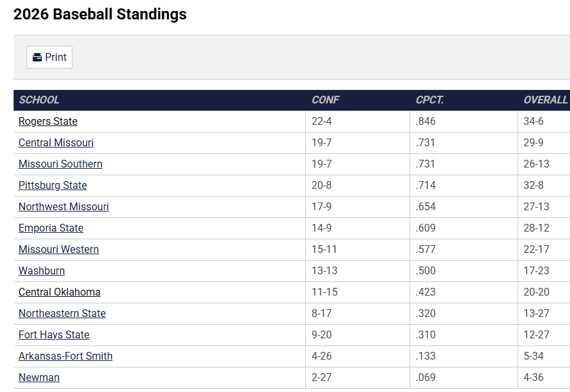Go to the Arkansas-Fort Smith link
Screen dimensions: 570x392
65,356
